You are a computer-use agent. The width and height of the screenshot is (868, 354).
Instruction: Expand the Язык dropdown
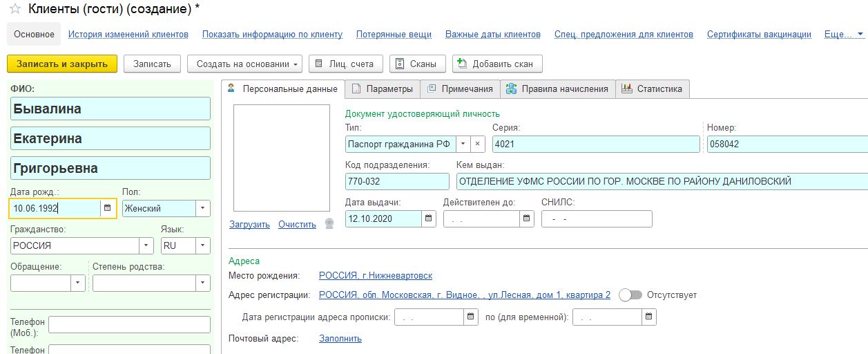(203, 245)
